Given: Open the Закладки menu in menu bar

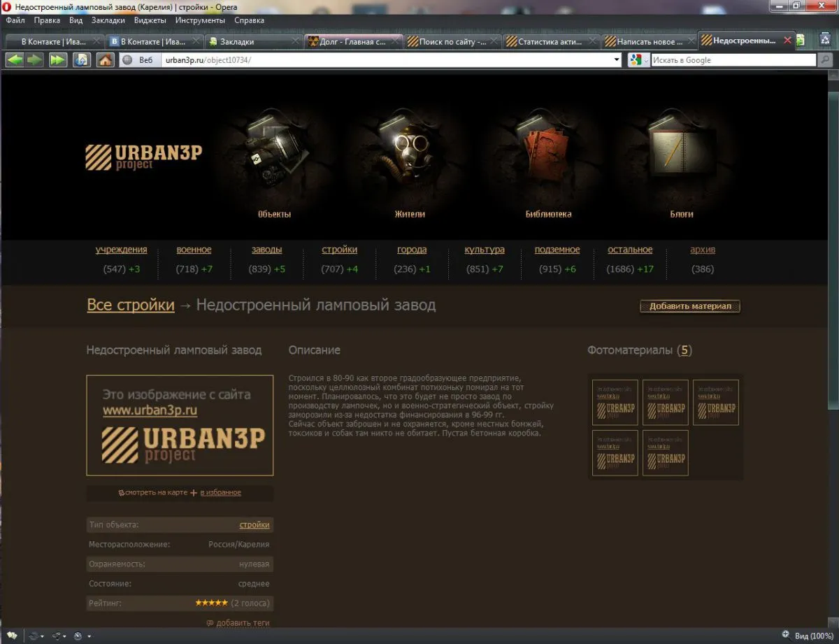Looking at the screenshot, I should tap(108, 20).
